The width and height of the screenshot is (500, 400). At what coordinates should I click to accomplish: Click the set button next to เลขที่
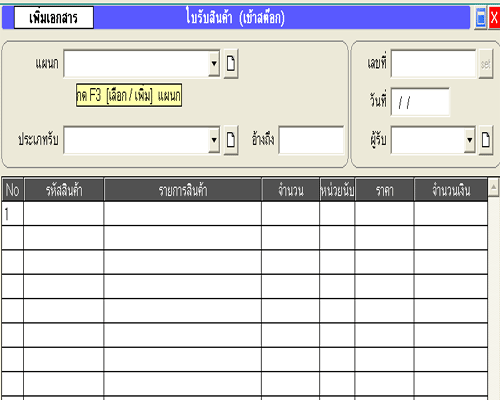[486, 64]
